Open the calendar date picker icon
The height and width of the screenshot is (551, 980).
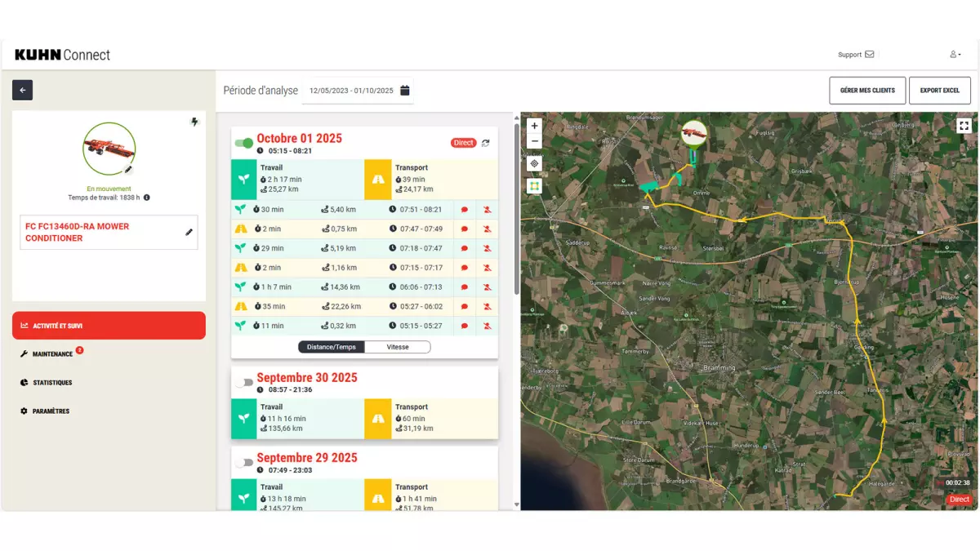pyautogui.click(x=405, y=91)
